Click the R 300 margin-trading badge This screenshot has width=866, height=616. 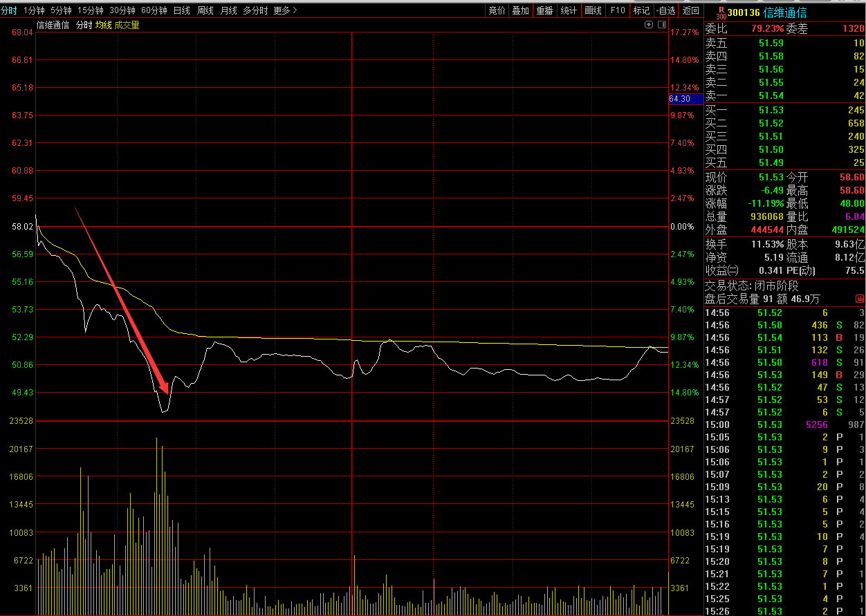pos(721,12)
